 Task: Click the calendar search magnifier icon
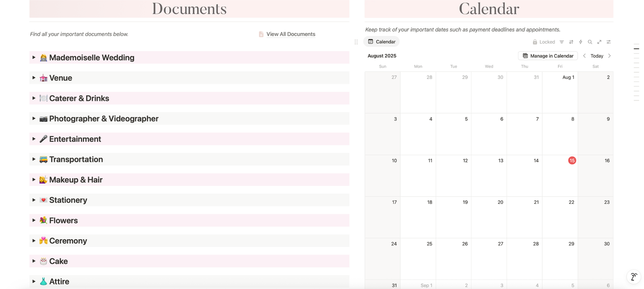coord(590,42)
